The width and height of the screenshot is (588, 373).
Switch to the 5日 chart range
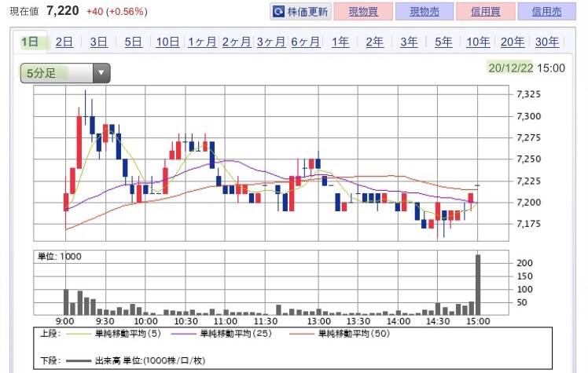tap(133, 42)
